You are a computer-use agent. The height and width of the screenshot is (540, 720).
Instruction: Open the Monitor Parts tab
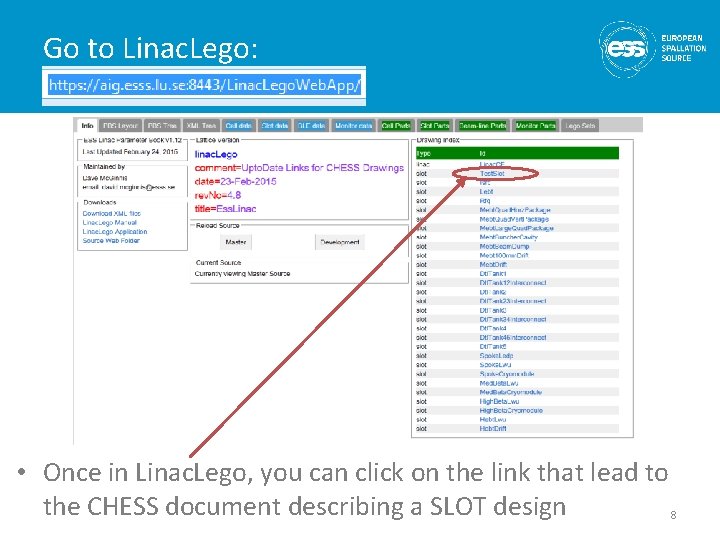click(x=535, y=125)
